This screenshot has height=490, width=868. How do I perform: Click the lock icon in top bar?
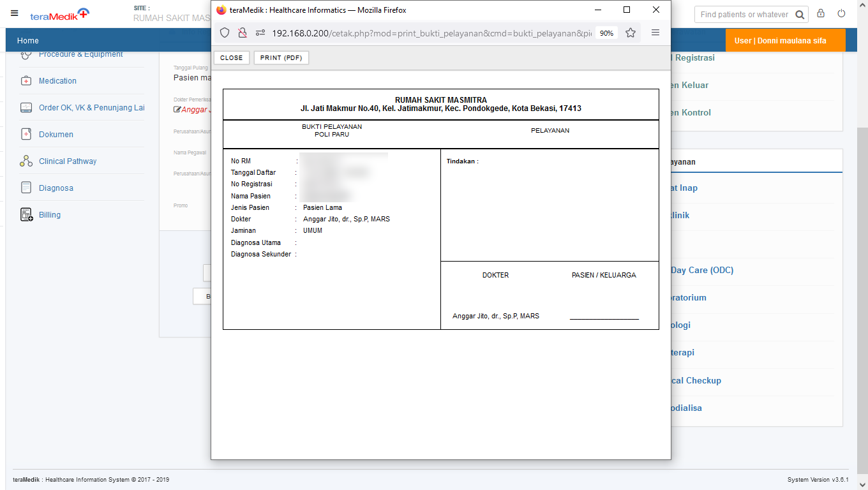point(821,13)
